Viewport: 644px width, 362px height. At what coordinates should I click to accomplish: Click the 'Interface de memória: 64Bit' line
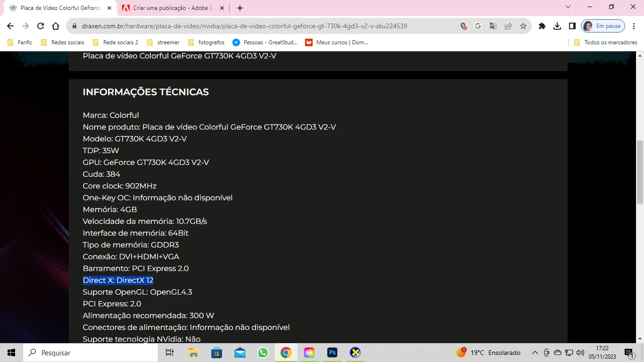[136, 233]
